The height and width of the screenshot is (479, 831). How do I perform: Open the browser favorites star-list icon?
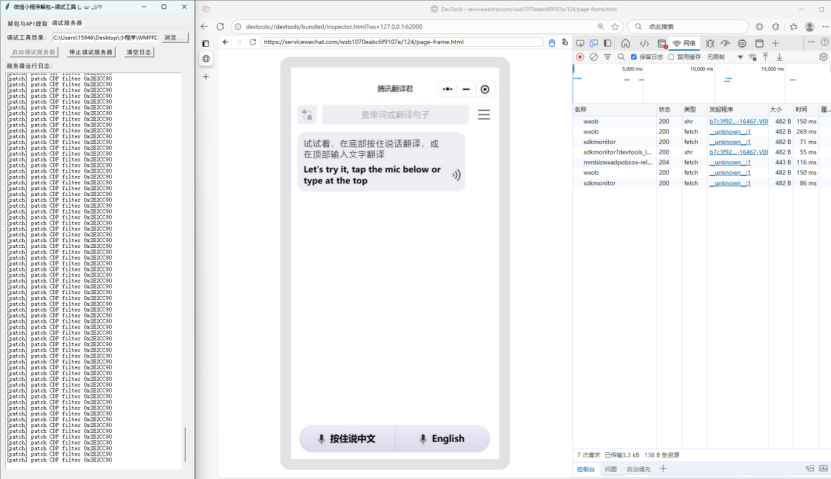793,26
